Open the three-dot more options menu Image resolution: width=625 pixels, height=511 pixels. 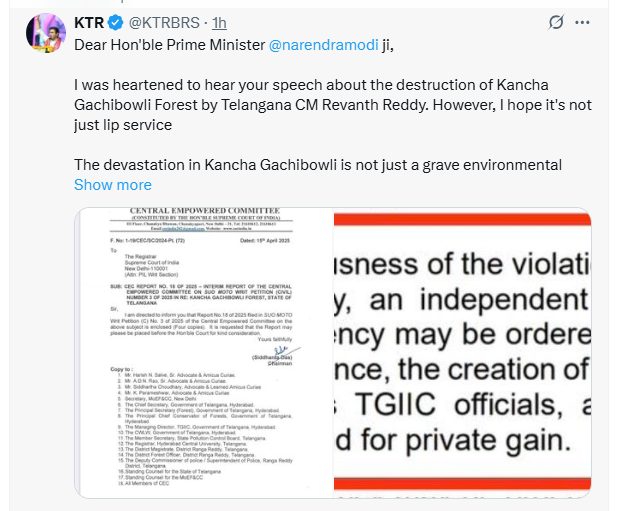(x=582, y=23)
